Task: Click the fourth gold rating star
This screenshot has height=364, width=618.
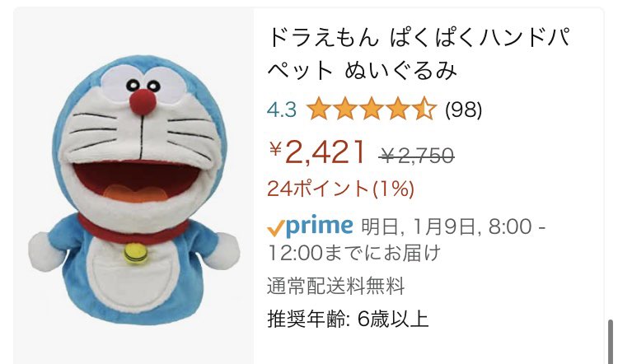Action: click(398, 109)
